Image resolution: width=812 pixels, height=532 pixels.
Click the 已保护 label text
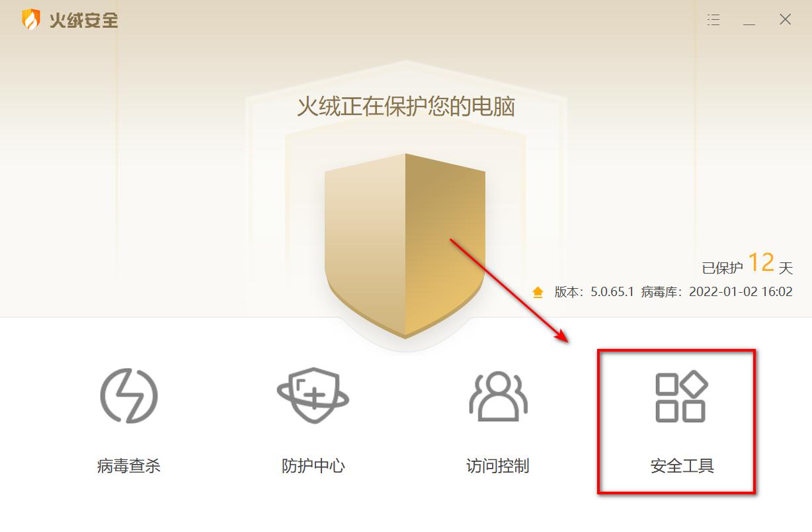[723, 268]
